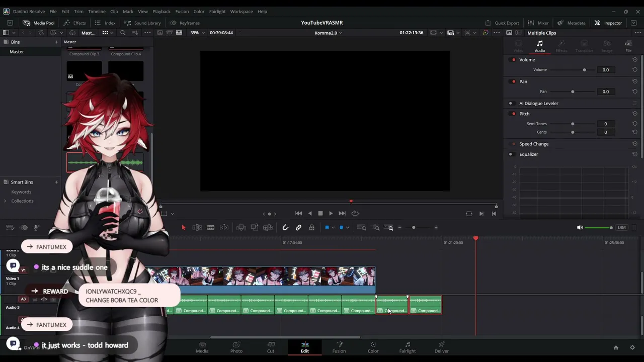This screenshot has width=644, height=362.
Task: Start forward playback in the viewer
Action: [x=331, y=214]
